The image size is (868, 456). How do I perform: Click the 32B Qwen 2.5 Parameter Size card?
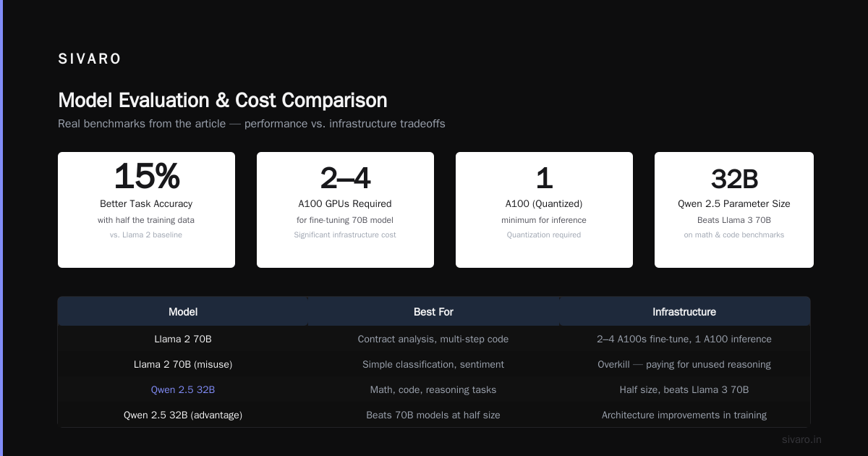[x=734, y=210]
